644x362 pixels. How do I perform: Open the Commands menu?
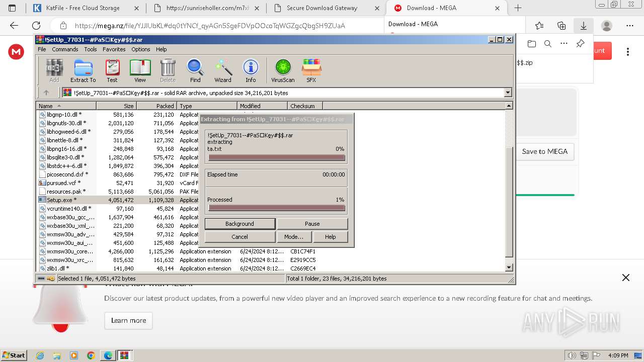(65, 49)
